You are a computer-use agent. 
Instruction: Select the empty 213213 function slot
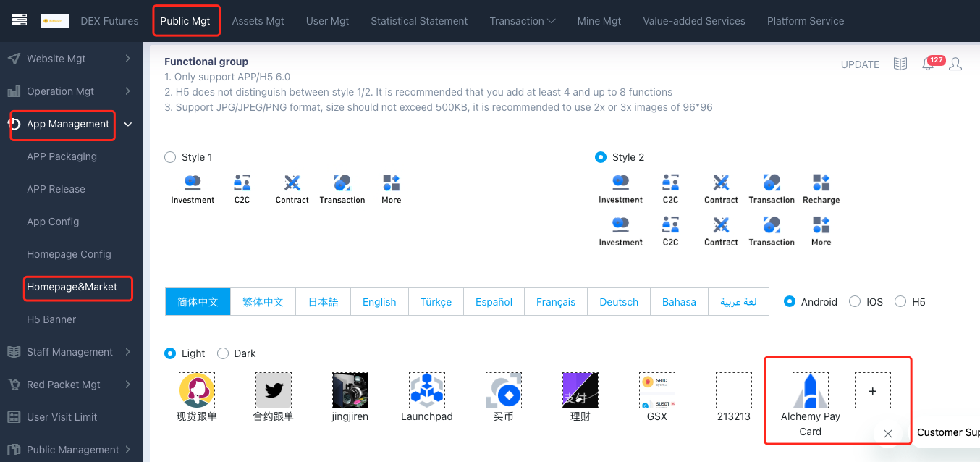point(734,391)
